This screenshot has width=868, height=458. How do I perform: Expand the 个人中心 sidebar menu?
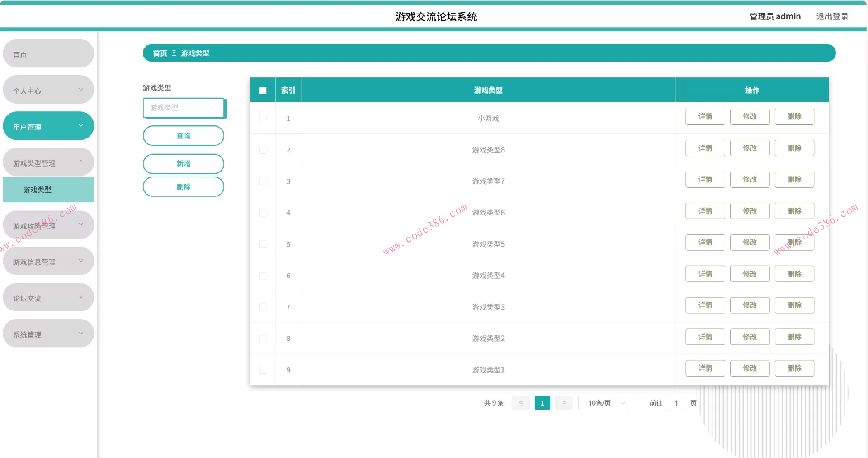pyautogui.click(x=48, y=90)
